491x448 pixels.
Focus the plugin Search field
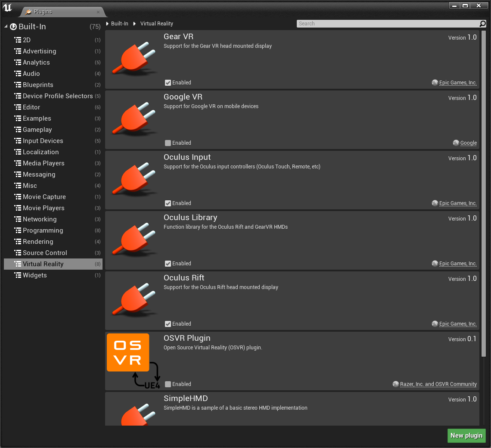[x=388, y=24]
